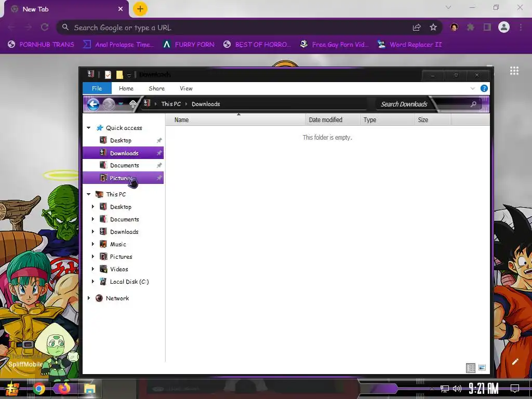The height and width of the screenshot is (399, 532).
Task: Select This PC in navigation pane
Action: (x=116, y=194)
